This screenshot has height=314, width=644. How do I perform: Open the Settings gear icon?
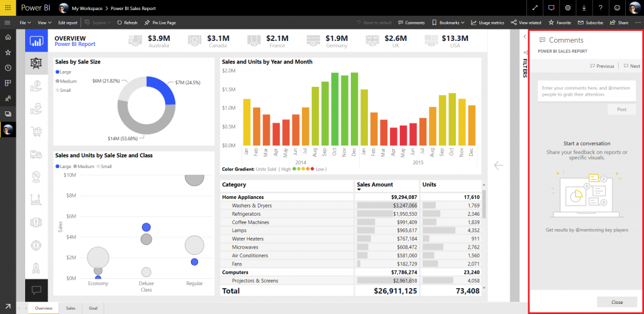(568, 8)
